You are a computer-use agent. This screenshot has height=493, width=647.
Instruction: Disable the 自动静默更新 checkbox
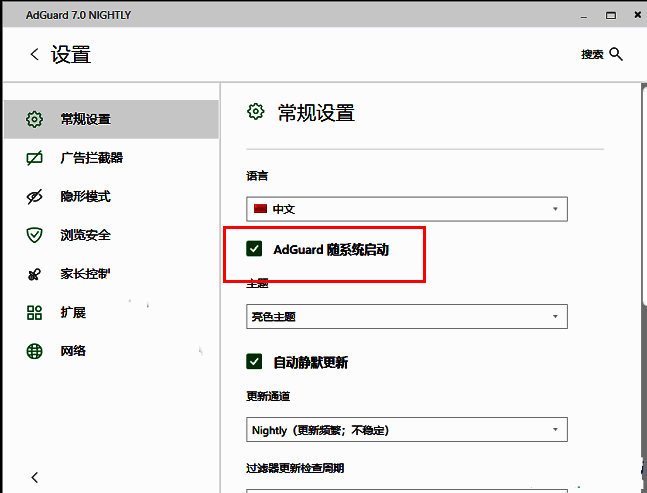(x=255, y=361)
